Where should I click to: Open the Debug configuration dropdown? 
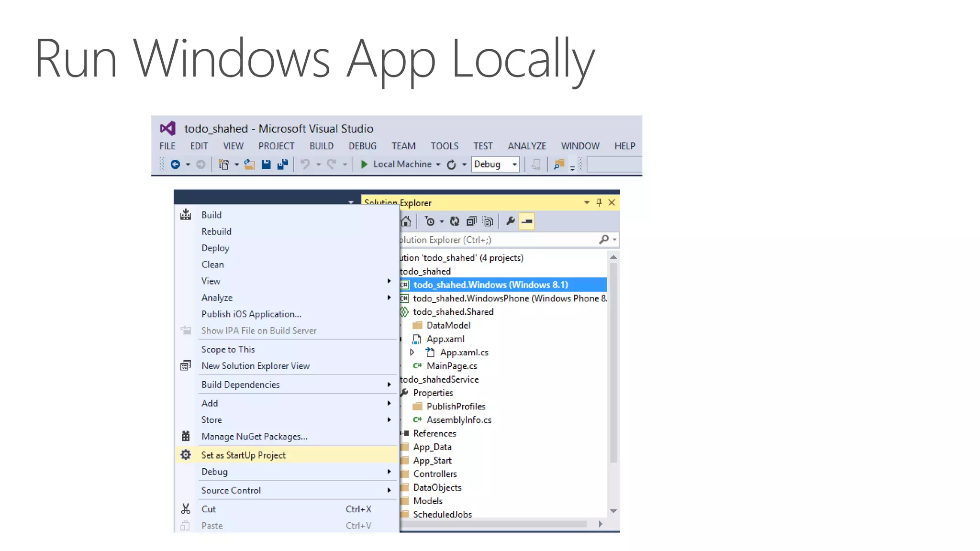pos(515,165)
